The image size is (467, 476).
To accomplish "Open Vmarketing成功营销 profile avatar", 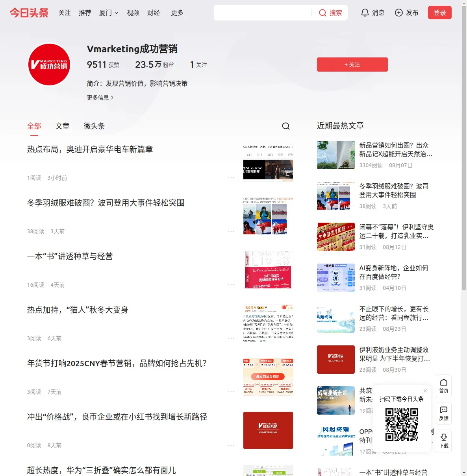I will click(x=50, y=65).
